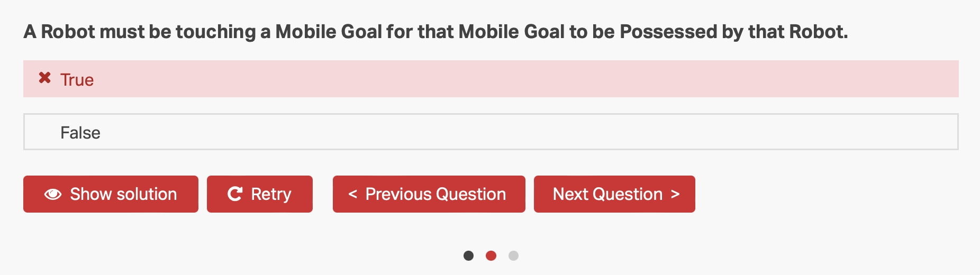The image size is (980, 275).
Task: Click the pink highlighted True answer row
Action: point(491,79)
